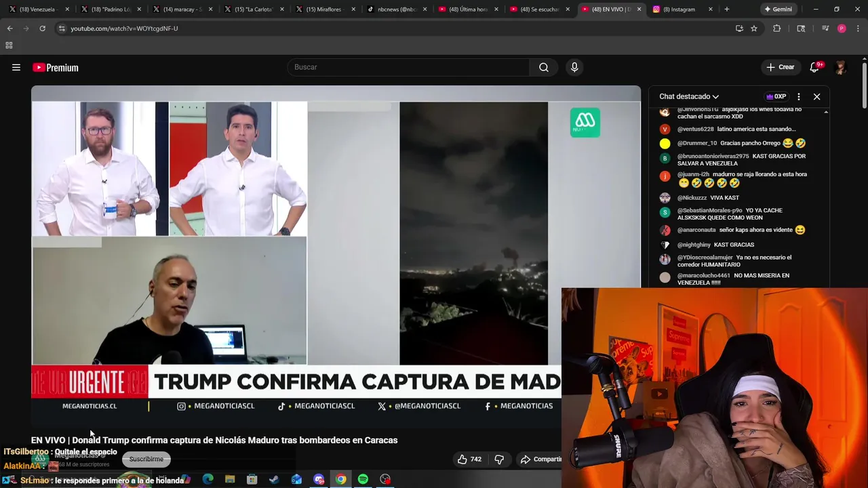Viewport: 868px width, 488px height.
Task: Open the Chrome profile avatar
Action: click(842, 28)
